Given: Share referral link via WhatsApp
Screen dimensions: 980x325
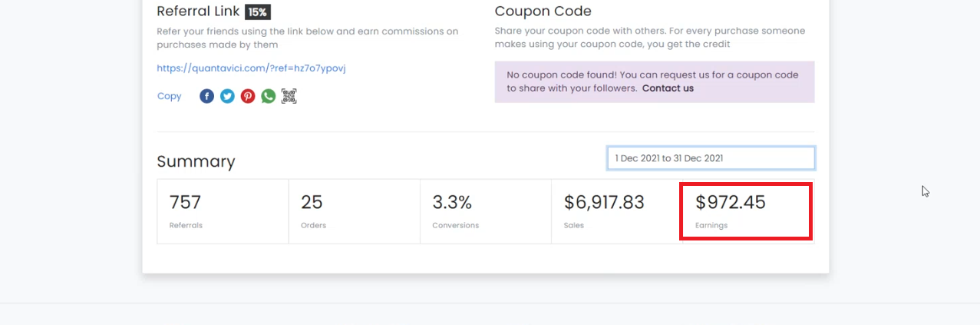Looking at the screenshot, I should (x=268, y=96).
